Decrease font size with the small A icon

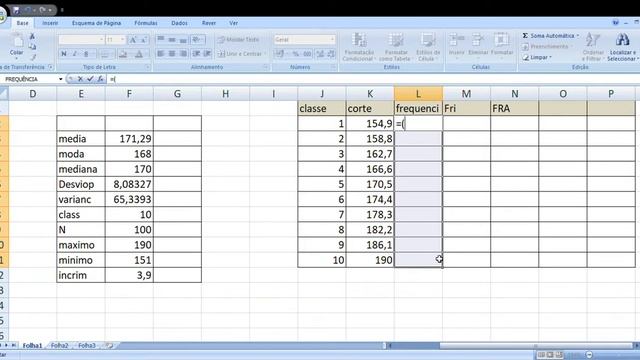point(144,40)
